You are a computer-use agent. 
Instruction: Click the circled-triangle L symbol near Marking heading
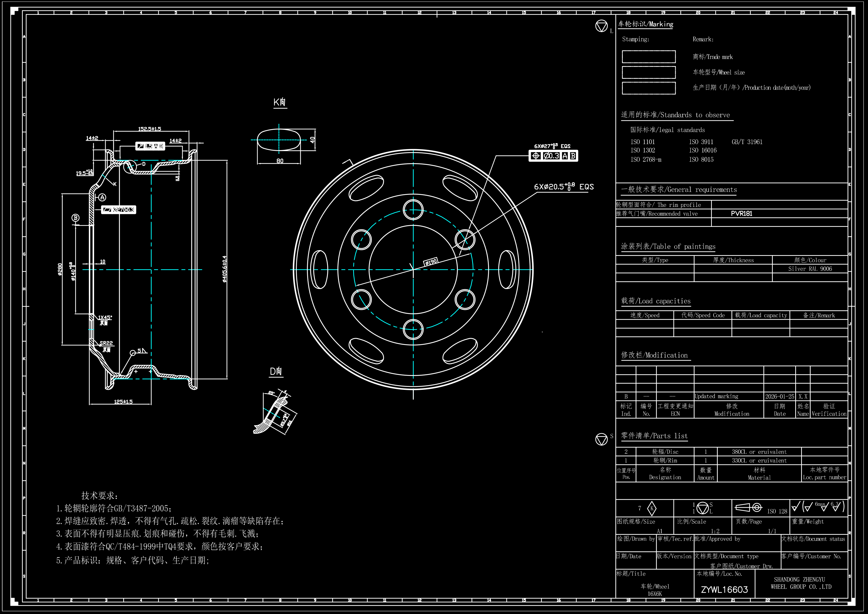coord(601,26)
